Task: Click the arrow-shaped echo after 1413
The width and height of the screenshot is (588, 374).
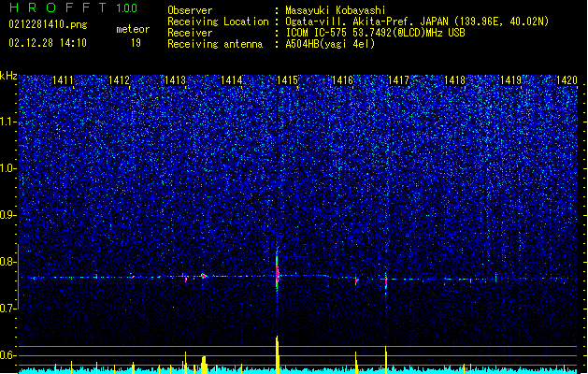Action: [204, 276]
